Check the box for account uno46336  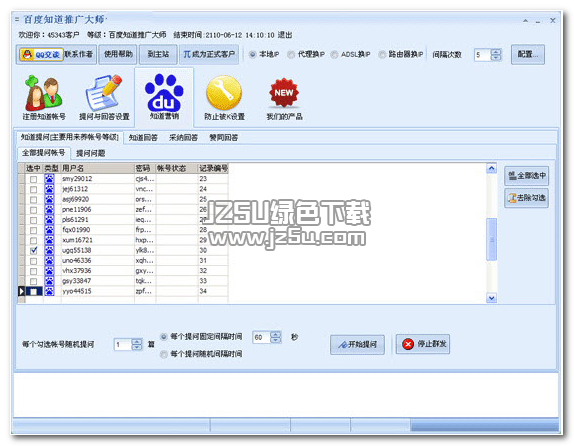tap(33, 261)
